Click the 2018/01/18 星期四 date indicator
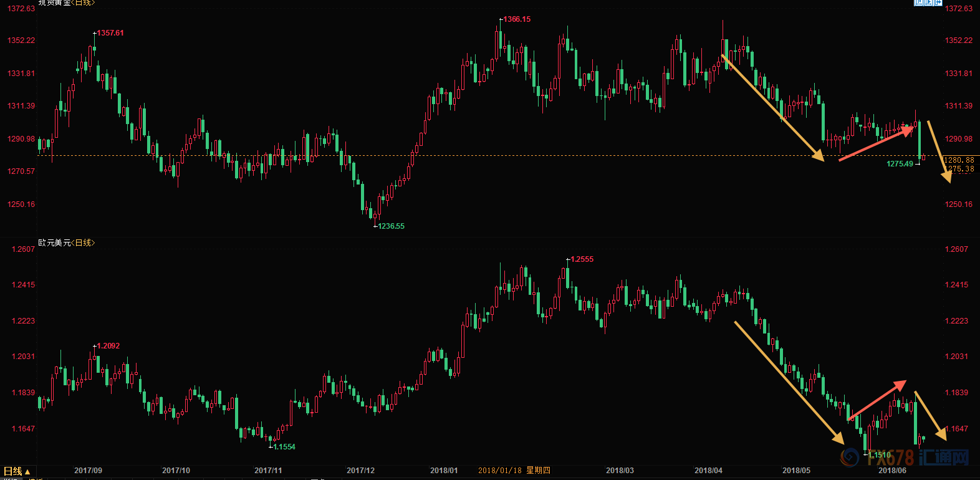The image size is (980, 480). click(x=514, y=471)
